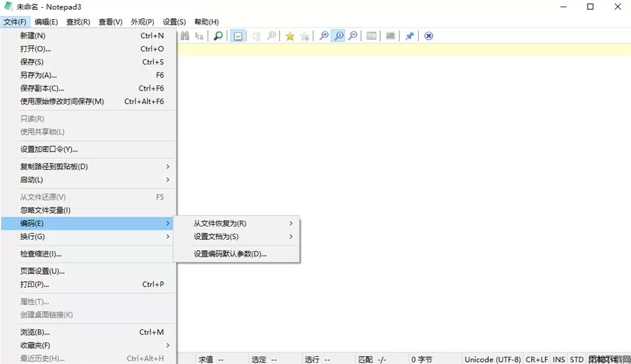Toggle the word wrap toolbar button

point(238,36)
